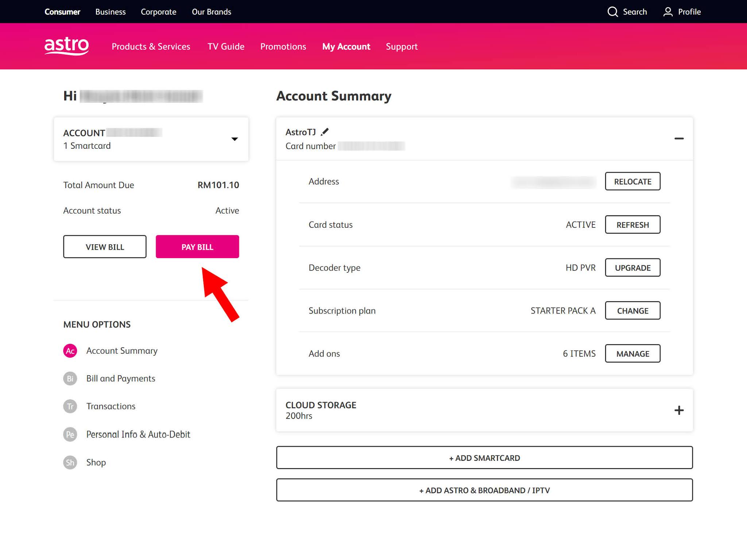Go to the TV Guide menu
747x560 pixels.
(x=226, y=47)
